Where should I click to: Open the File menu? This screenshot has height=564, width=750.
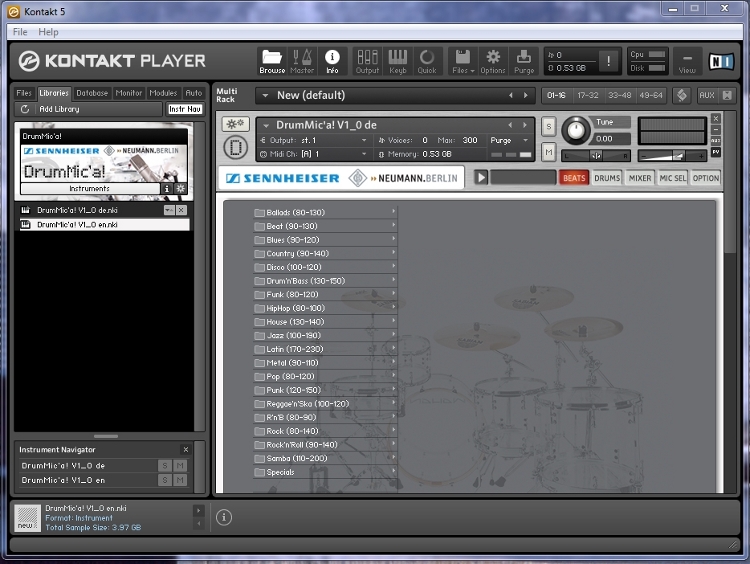click(x=20, y=32)
